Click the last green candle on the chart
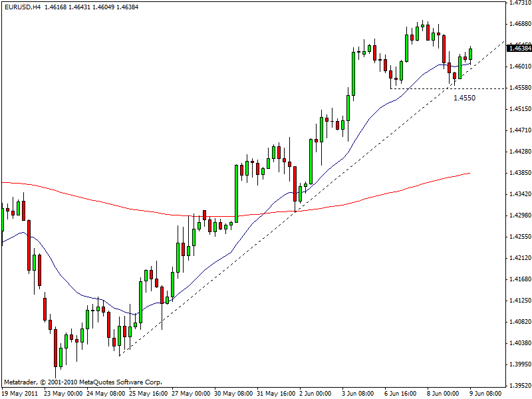This screenshot has height=399, width=532. (x=470, y=53)
